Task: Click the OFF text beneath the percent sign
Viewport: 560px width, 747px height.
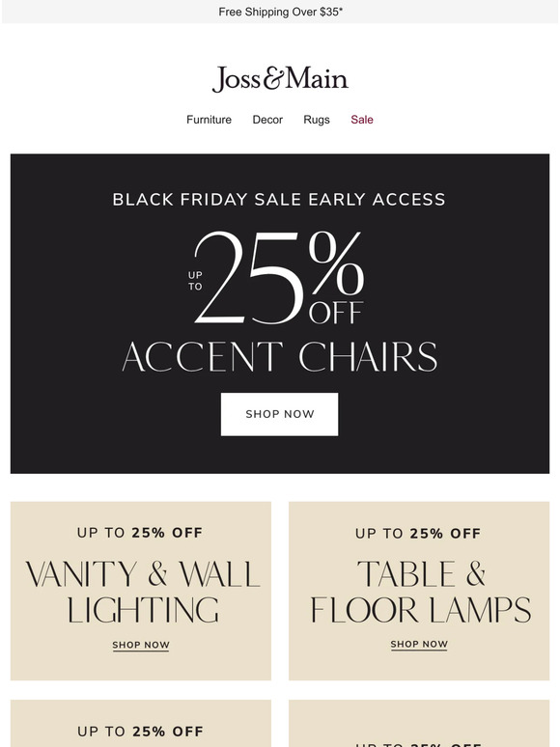Action: pos(336,313)
